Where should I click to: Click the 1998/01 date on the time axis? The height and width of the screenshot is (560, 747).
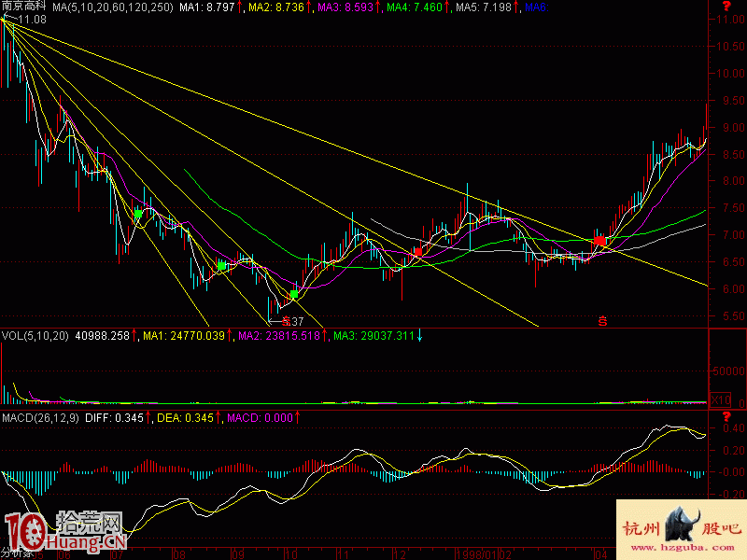coord(477,554)
